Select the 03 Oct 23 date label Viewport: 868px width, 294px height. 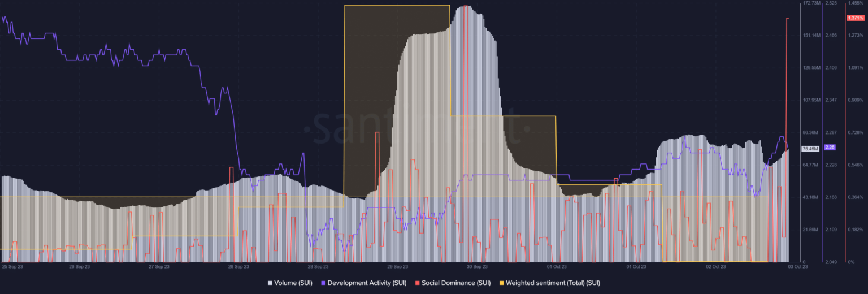[798, 266]
